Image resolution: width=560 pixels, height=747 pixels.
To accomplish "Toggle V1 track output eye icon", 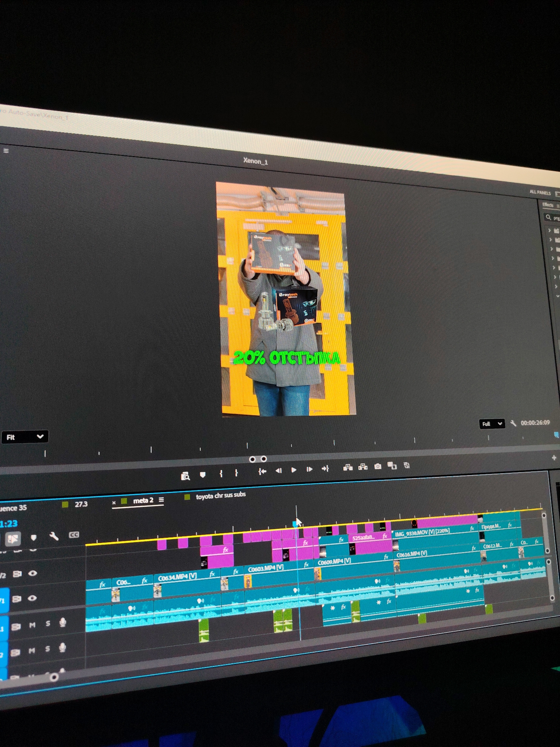I will (x=32, y=598).
